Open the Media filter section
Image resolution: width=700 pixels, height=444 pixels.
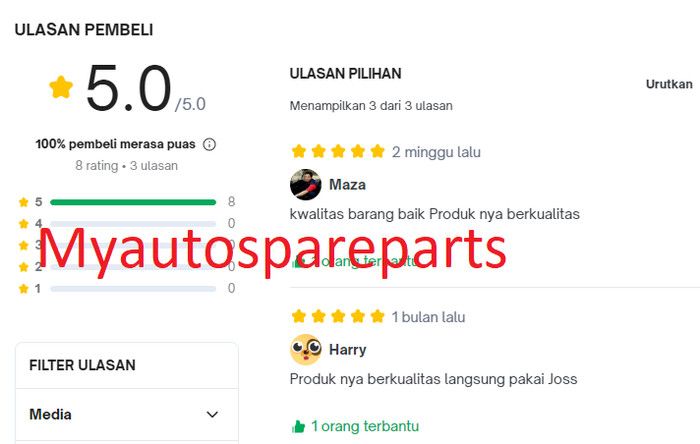click(127, 415)
